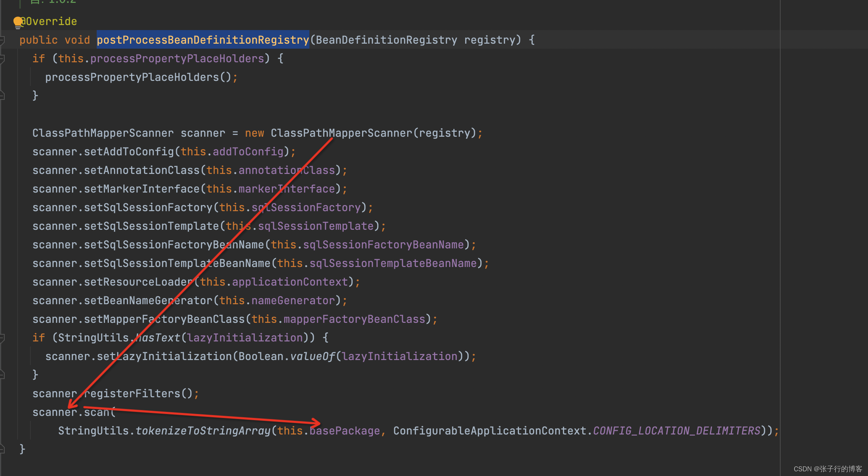Click the ClassPathMapperScanner constructor call
Image resolution: width=868 pixels, height=476 pixels.
pos(341,133)
